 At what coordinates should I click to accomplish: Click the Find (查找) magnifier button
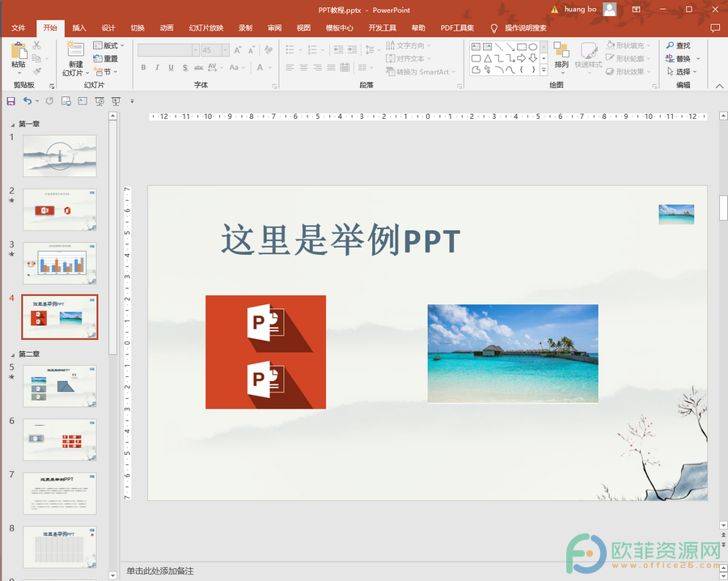click(x=679, y=45)
